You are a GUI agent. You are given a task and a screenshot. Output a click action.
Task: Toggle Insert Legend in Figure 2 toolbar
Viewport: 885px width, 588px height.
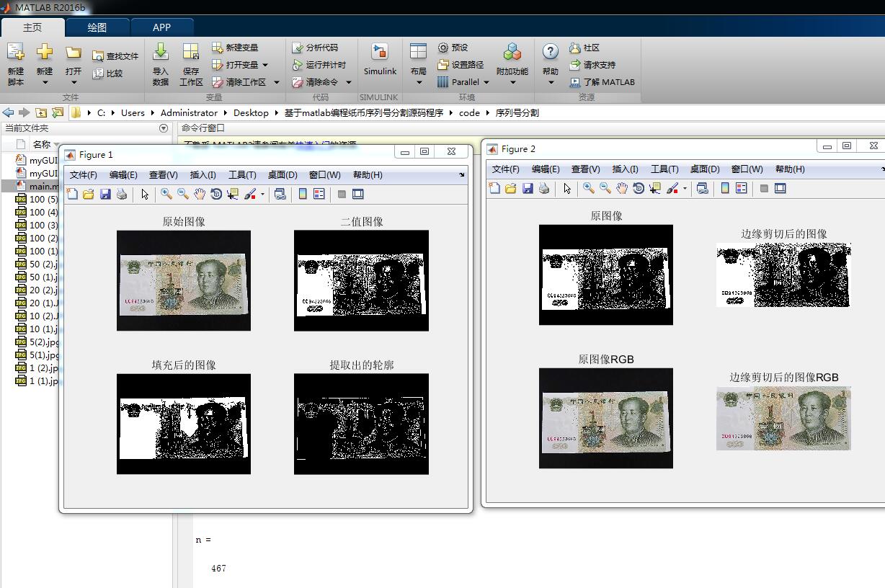pyautogui.click(x=742, y=188)
